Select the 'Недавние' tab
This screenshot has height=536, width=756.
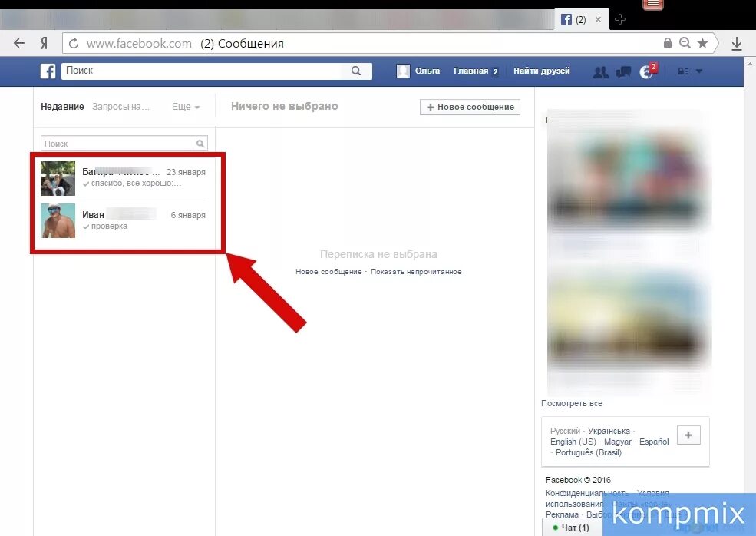(62, 107)
